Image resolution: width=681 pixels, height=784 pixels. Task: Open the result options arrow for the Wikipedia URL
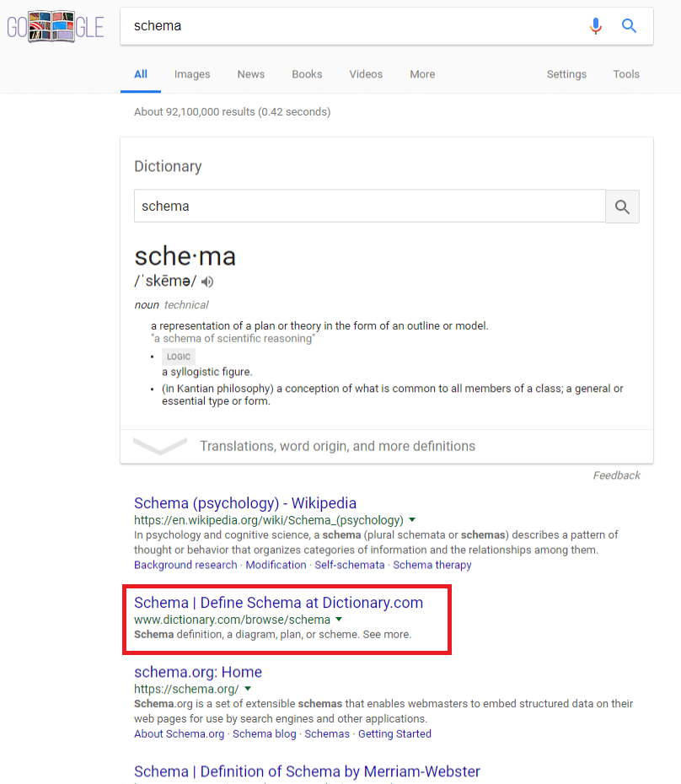(x=412, y=520)
